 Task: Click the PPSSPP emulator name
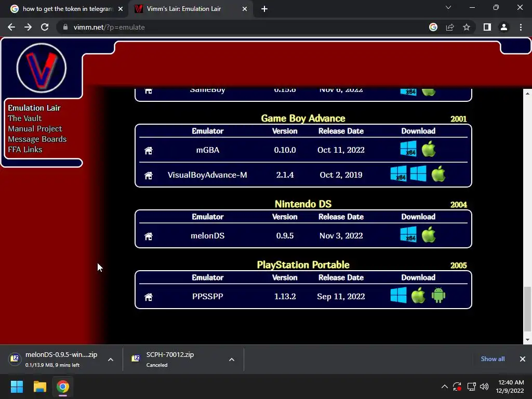(x=208, y=297)
